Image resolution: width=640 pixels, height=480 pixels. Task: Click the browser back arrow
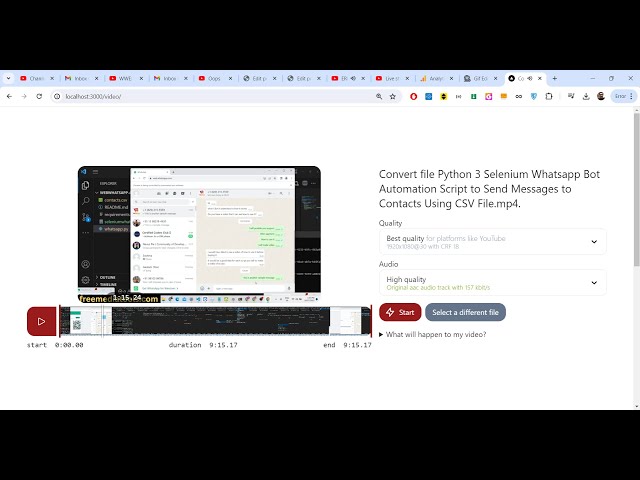coord(9,96)
